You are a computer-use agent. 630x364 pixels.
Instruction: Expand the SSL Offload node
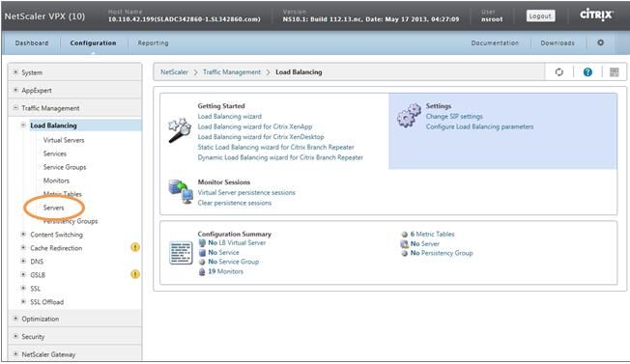pyautogui.click(x=23, y=302)
